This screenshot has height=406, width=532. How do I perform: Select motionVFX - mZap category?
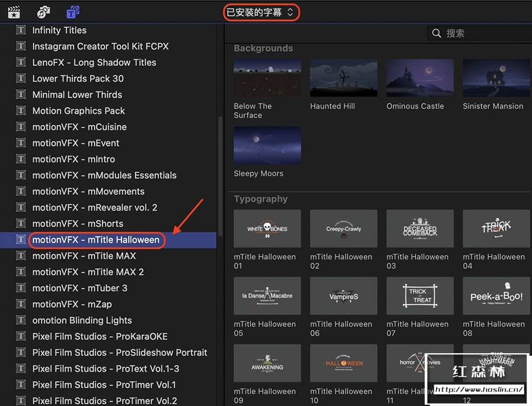pos(72,304)
